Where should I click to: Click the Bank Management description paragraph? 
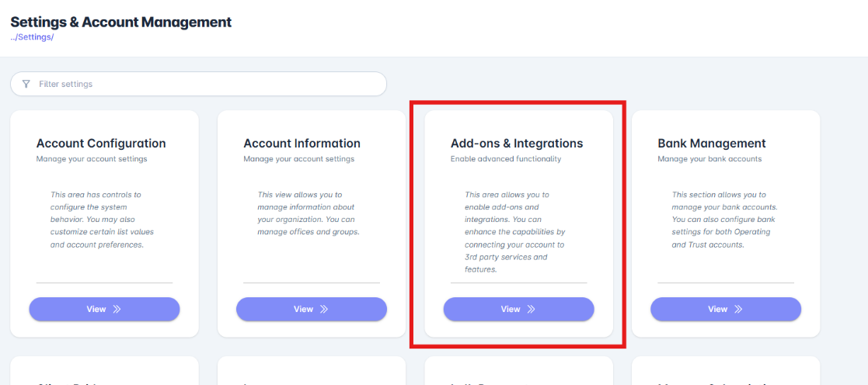pyautogui.click(x=723, y=220)
